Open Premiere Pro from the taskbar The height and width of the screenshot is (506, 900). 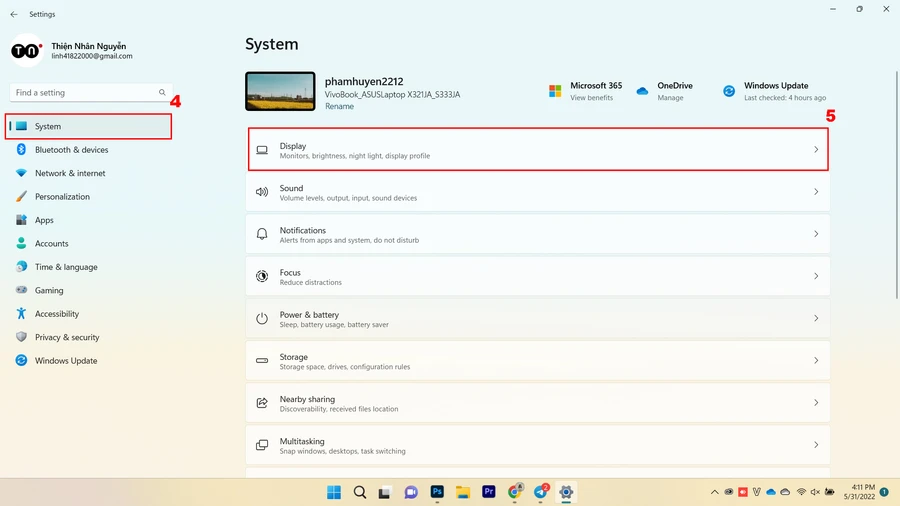click(x=488, y=492)
